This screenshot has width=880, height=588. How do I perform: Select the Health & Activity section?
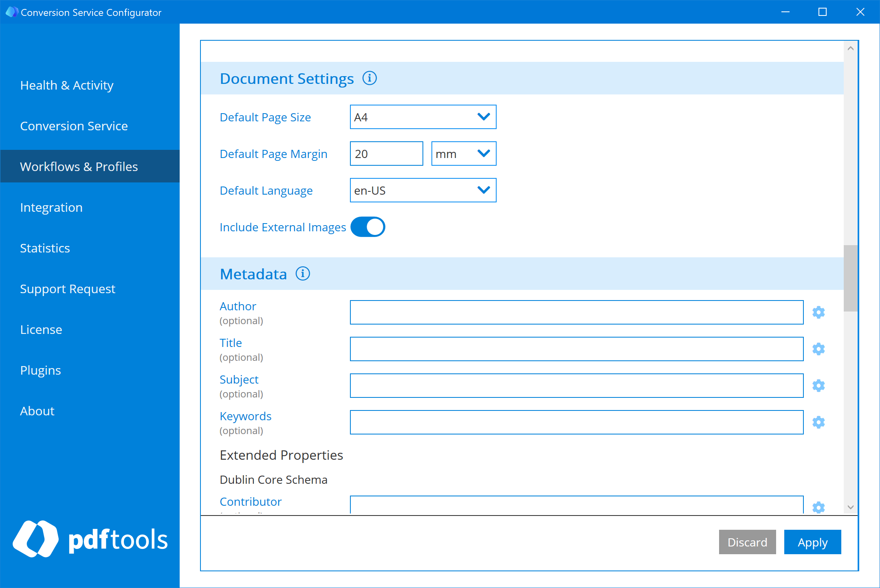67,85
